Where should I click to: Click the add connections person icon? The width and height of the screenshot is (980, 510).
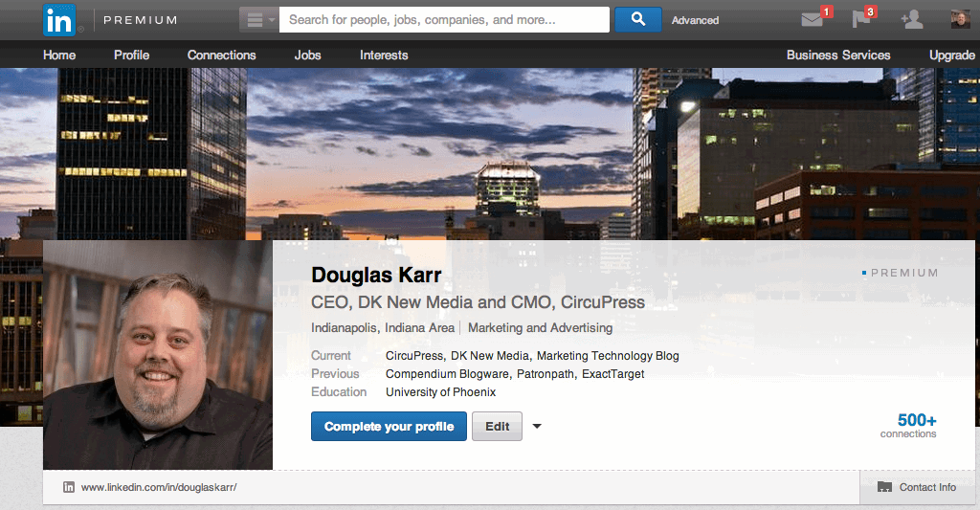[x=912, y=20]
